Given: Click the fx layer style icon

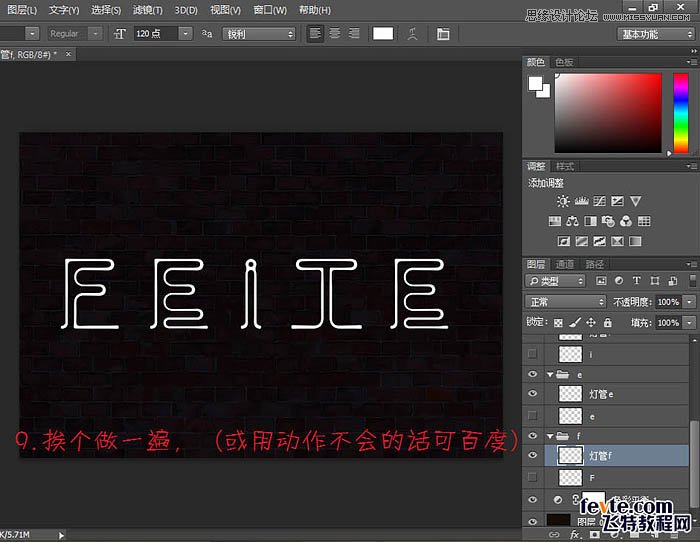Looking at the screenshot, I should coord(575,534).
